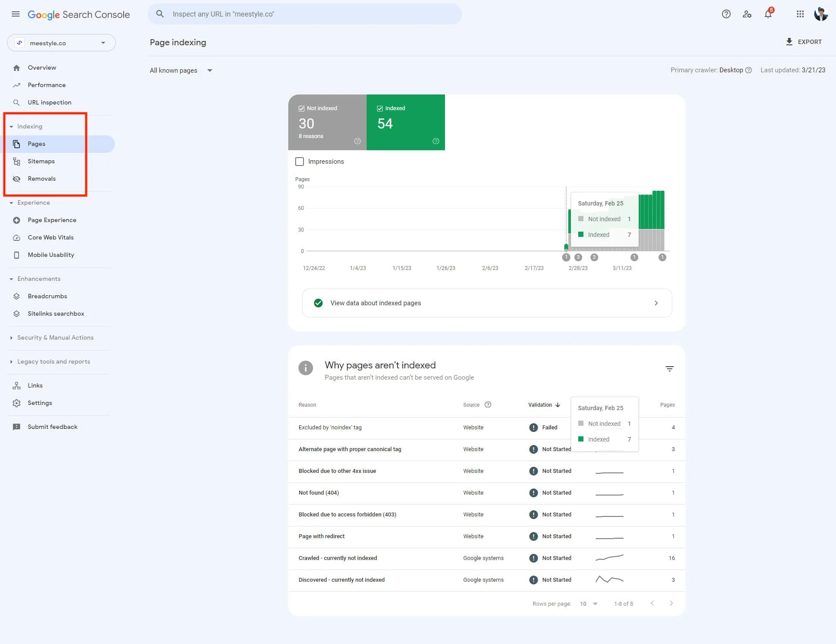Image resolution: width=836 pixels, height=644 pixels.
Task: Toggle the Not indexed chart card
Action: [327, 122]
